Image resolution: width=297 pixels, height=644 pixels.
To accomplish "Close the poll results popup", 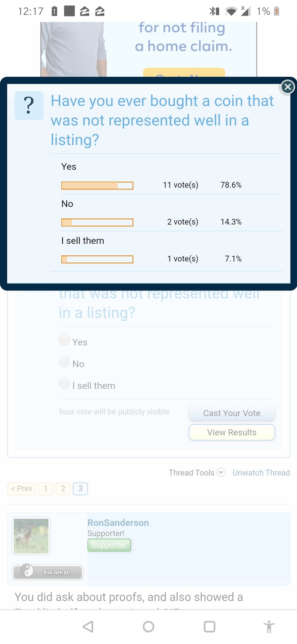I will (287, 87).
